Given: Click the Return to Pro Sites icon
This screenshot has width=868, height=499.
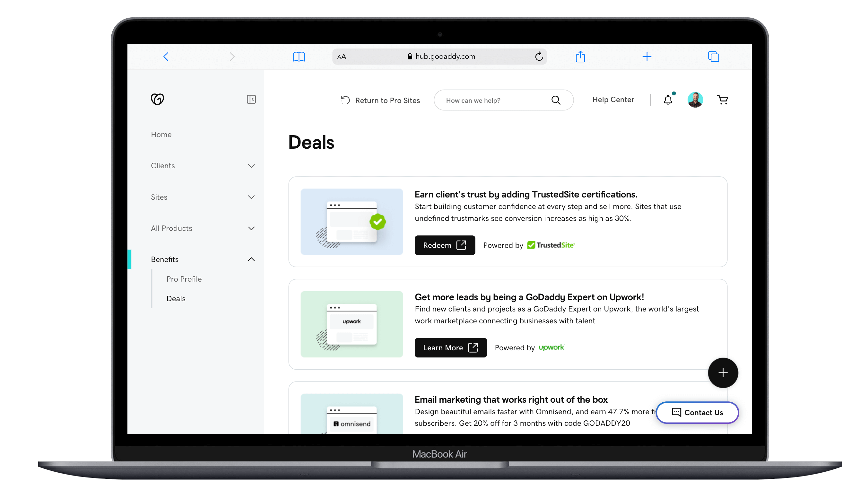Looking at the screenshot, I should click(345, 100).
